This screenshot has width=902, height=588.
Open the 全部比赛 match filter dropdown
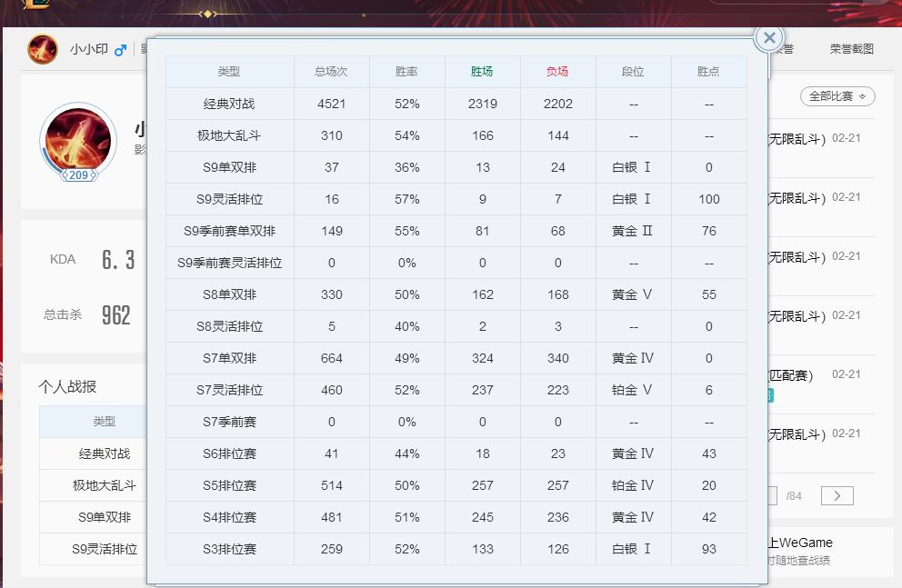(837, 95)
